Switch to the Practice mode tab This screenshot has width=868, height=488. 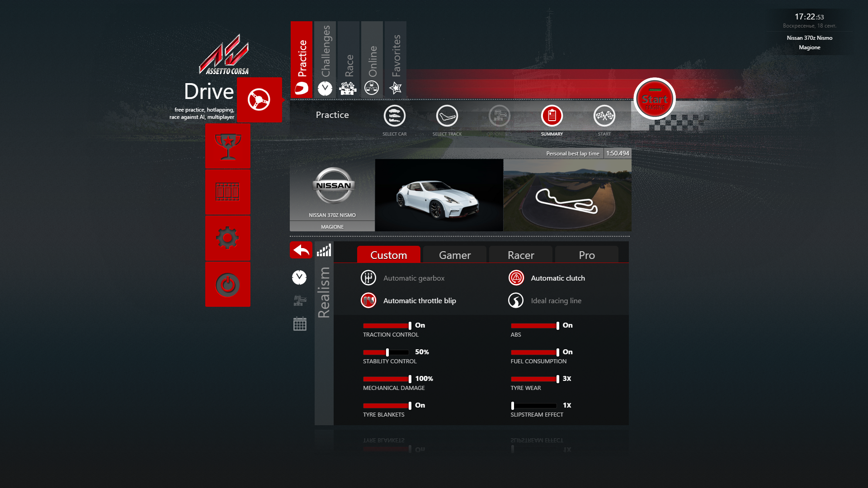tap(302, 59)
